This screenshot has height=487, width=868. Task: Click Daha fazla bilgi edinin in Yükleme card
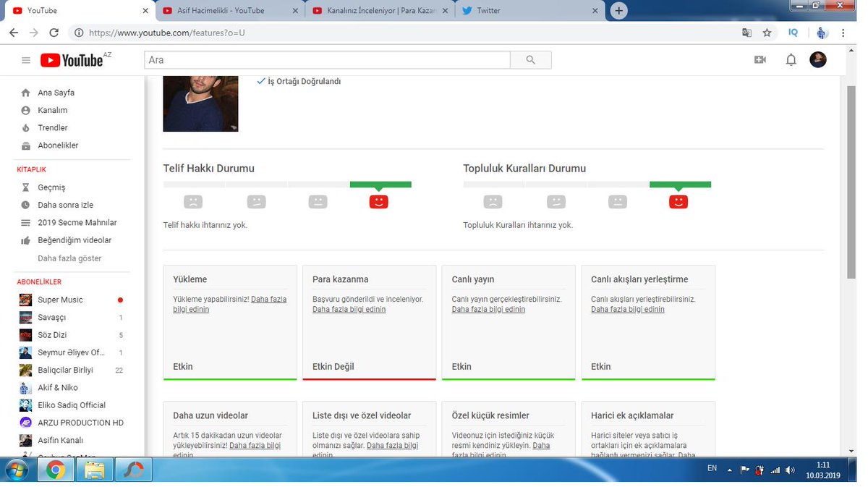(229, 304)
